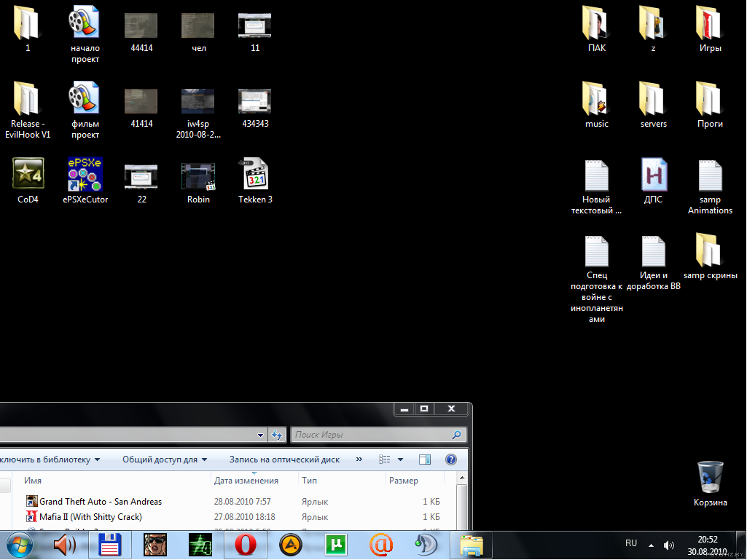This screenshot has height=560, width=747.
Task: Select 'Mafia II (With Shitty Crack)' shortcut row
Action: point(233,516)
